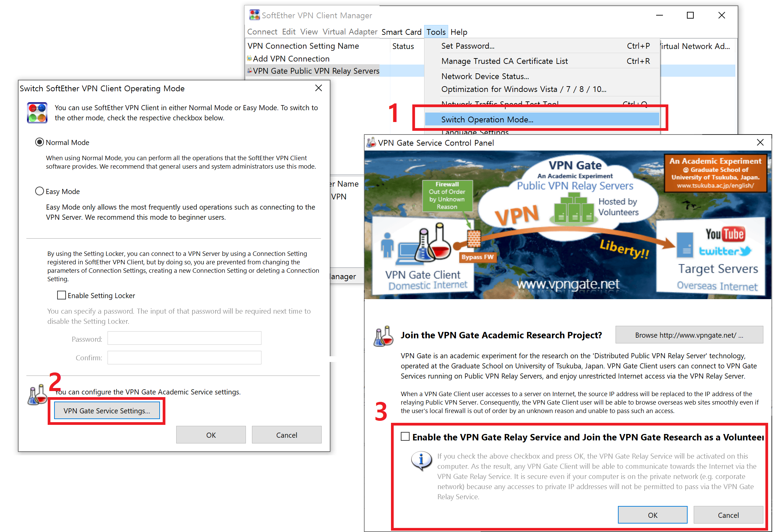Screen dimensions: 784x532
Task: Click the blue information bubble icon
Action: tap(421, 460)
